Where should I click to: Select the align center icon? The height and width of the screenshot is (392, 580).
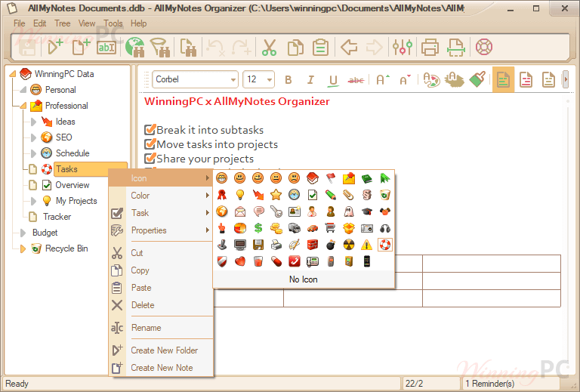click(x=526, y=79)
